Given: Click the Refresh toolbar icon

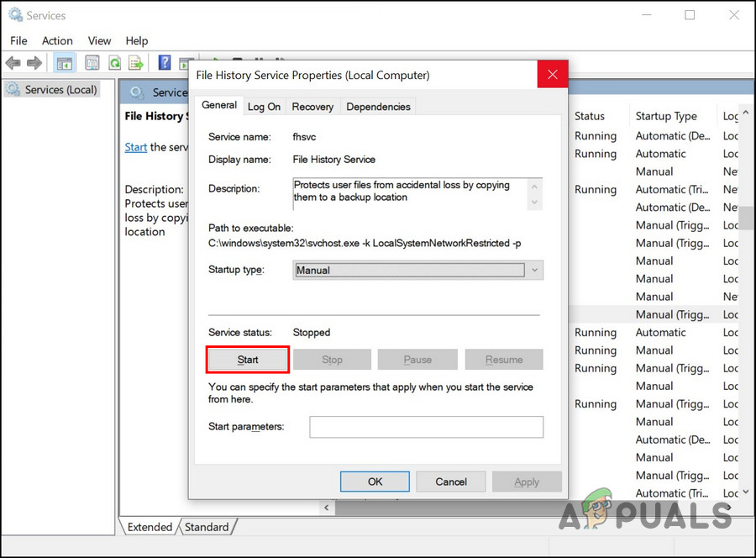Looking at the screenshot, I should 115,63.
